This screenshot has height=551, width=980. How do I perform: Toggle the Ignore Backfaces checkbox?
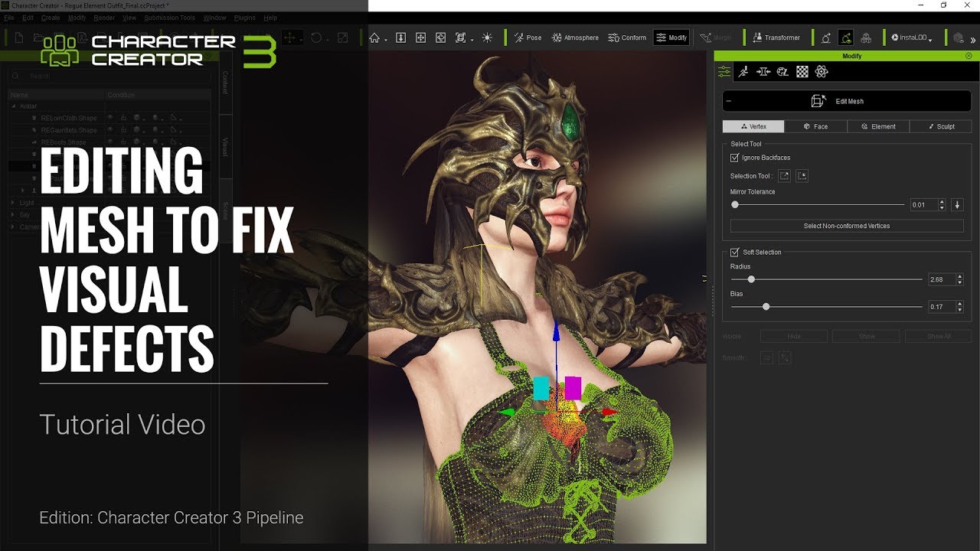(735, 158)
